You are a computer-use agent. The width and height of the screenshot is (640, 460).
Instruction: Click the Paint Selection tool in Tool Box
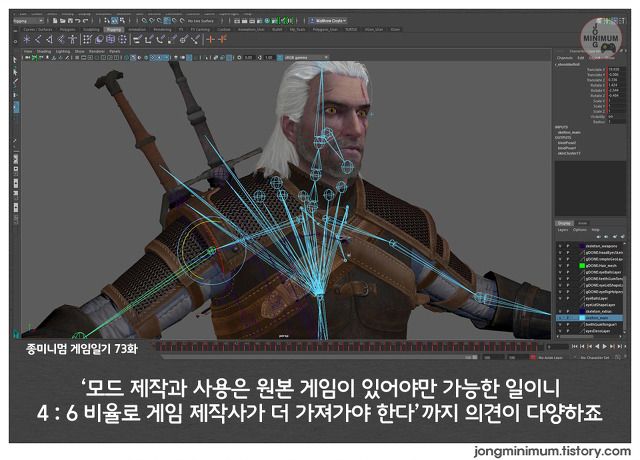pos(15,83)
